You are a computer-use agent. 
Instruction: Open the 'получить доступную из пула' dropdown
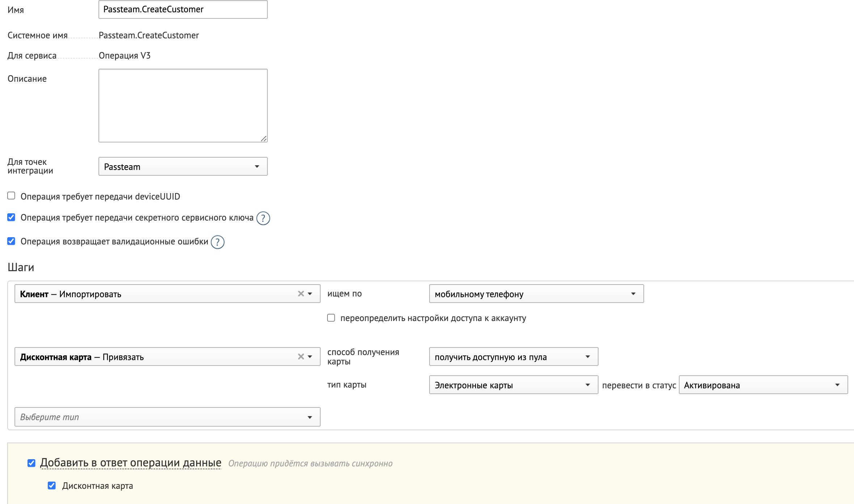tap(513, 356)
